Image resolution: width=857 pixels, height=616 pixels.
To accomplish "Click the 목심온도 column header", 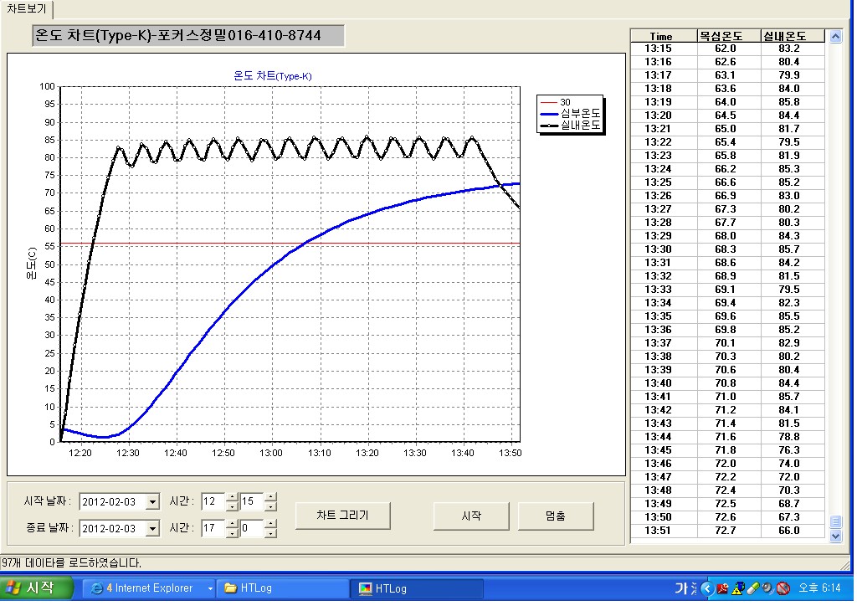I will pyautogui.click(x=729, y=36).
